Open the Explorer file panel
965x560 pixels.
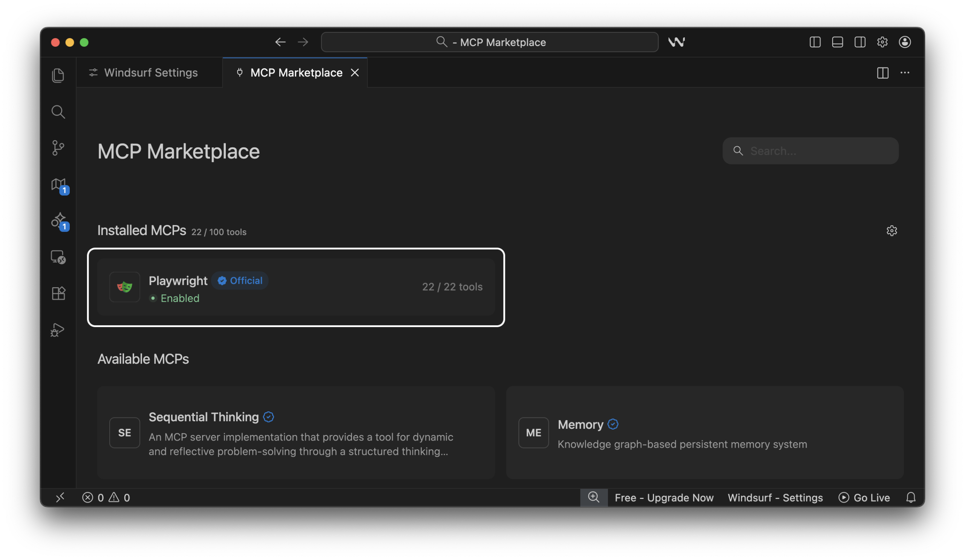point(58,75)
